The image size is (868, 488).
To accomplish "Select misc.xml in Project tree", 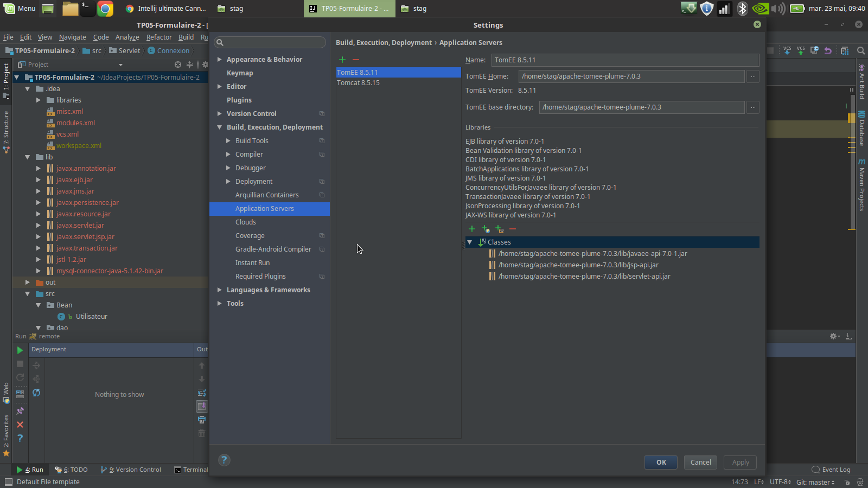I will coord(70,112).
